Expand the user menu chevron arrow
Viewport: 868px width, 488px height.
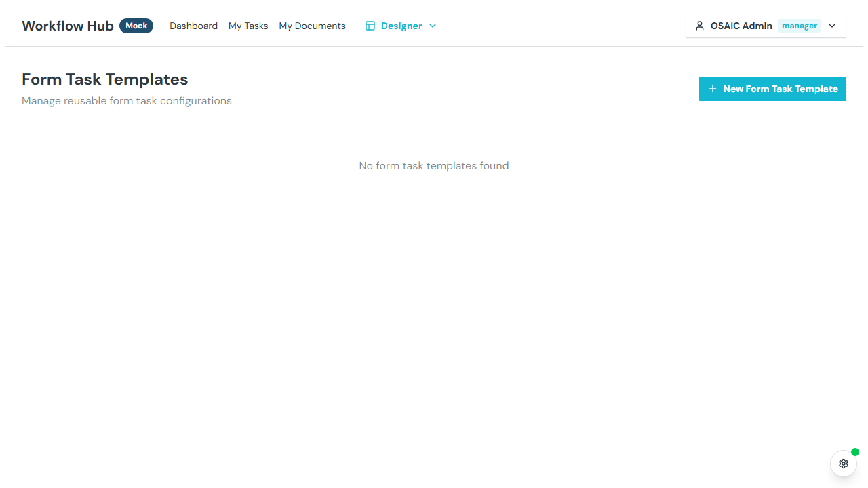[x=831, y=26]
